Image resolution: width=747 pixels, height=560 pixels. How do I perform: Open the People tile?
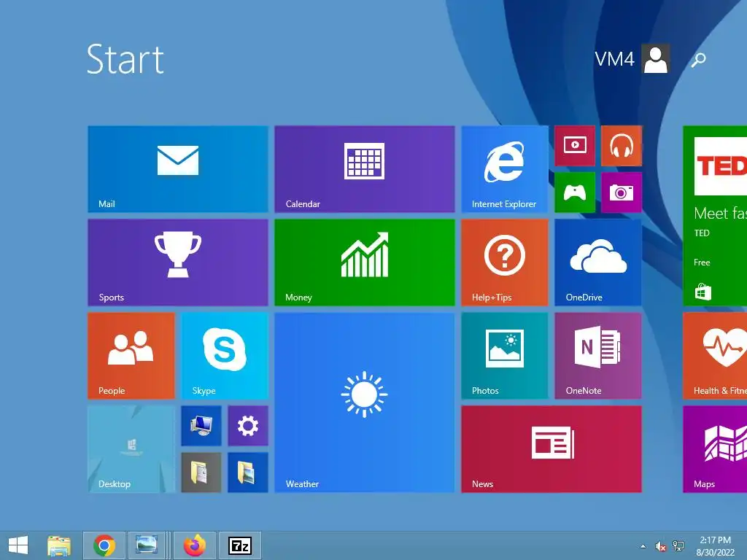131,356
